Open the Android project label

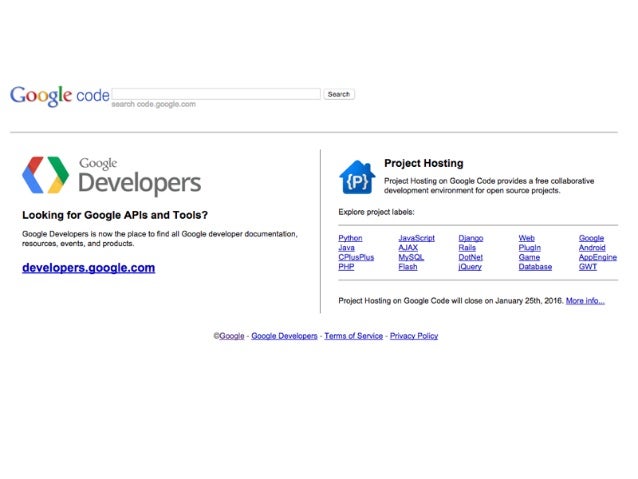pos(592,247)
